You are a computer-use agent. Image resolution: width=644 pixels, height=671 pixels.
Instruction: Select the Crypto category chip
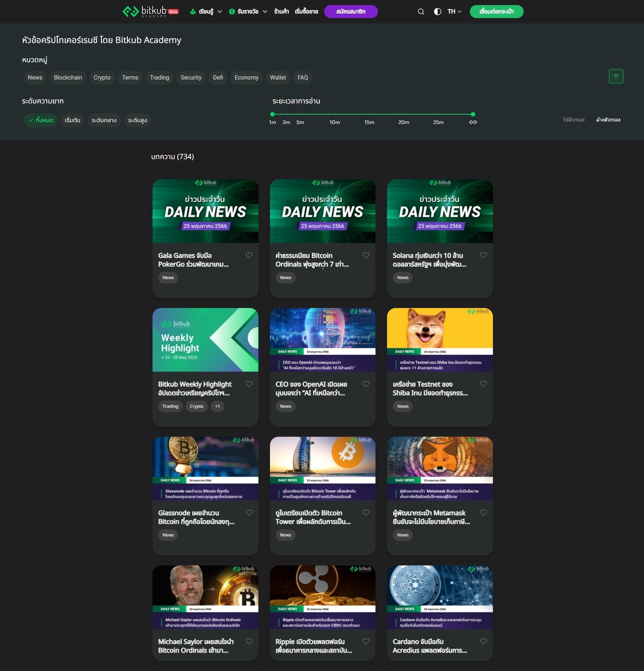pyautogui.click(x=102, y=78)
